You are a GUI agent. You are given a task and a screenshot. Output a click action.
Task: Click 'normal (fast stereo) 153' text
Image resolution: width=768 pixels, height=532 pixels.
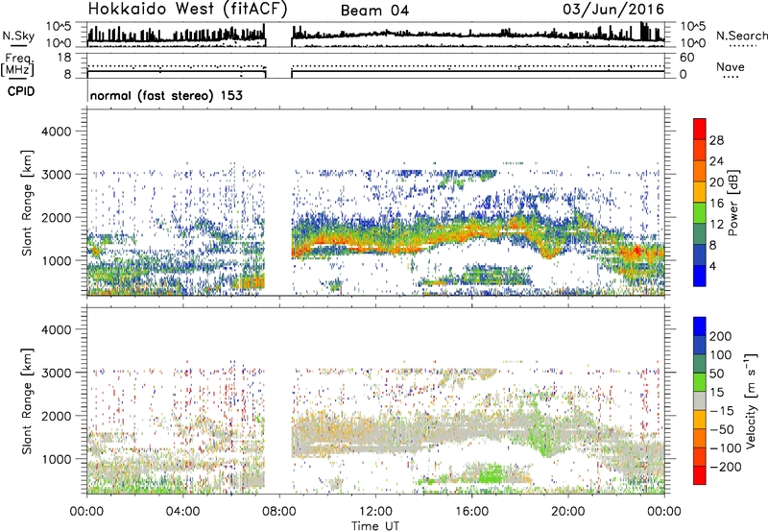tap(166, 95)
